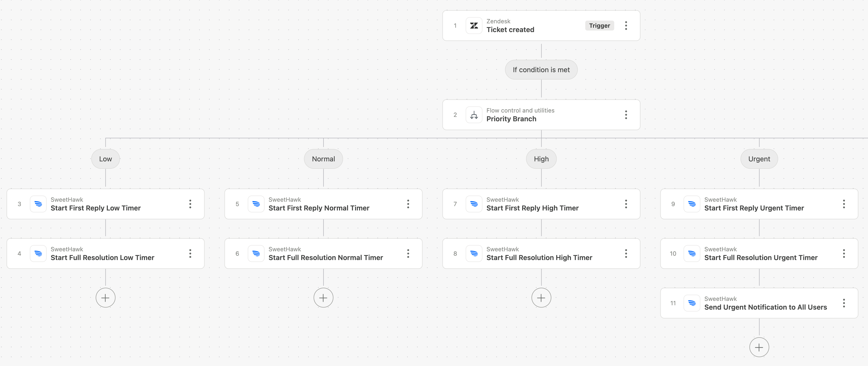Select the Low branch label

pos(105,159)
